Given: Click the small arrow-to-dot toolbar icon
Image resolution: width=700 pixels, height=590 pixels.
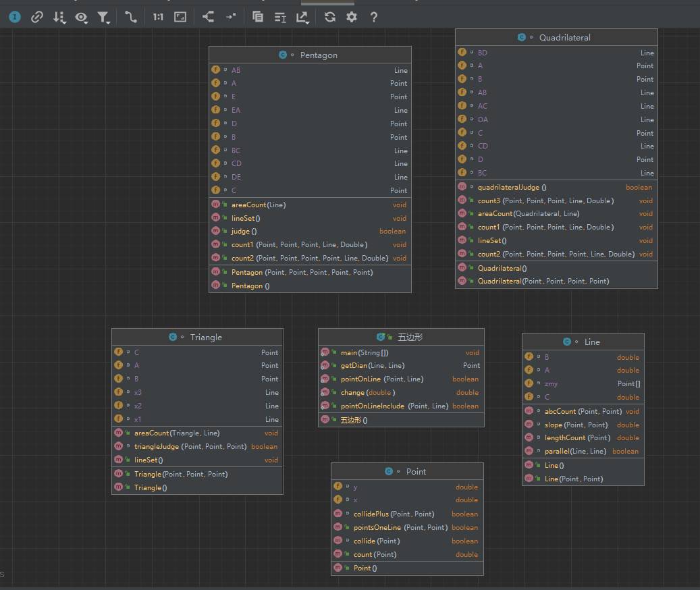Looking at the screenshot, I should pos(231,17).
